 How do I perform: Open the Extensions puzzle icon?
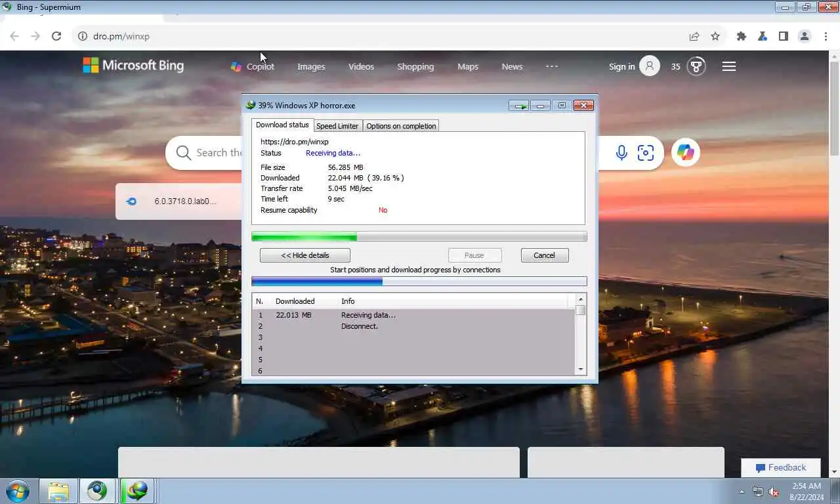click(742, 36)
